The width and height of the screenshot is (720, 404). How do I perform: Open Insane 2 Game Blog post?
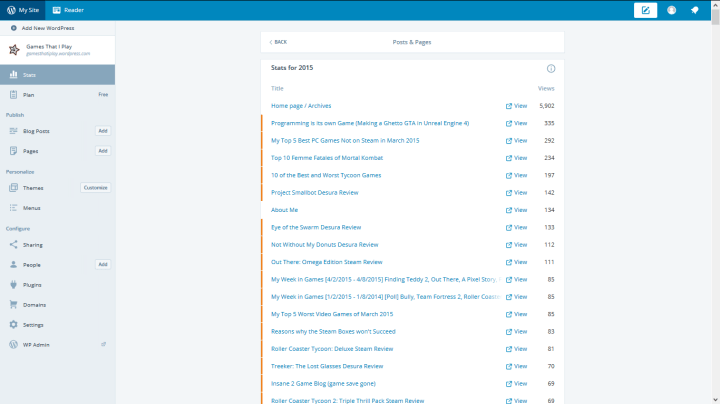click(x=323, y=383)
